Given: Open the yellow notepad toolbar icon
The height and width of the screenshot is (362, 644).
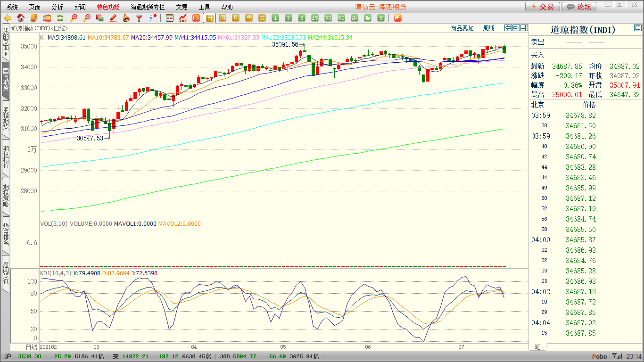Looking at the screenshot, I should (x=34, y=18).
